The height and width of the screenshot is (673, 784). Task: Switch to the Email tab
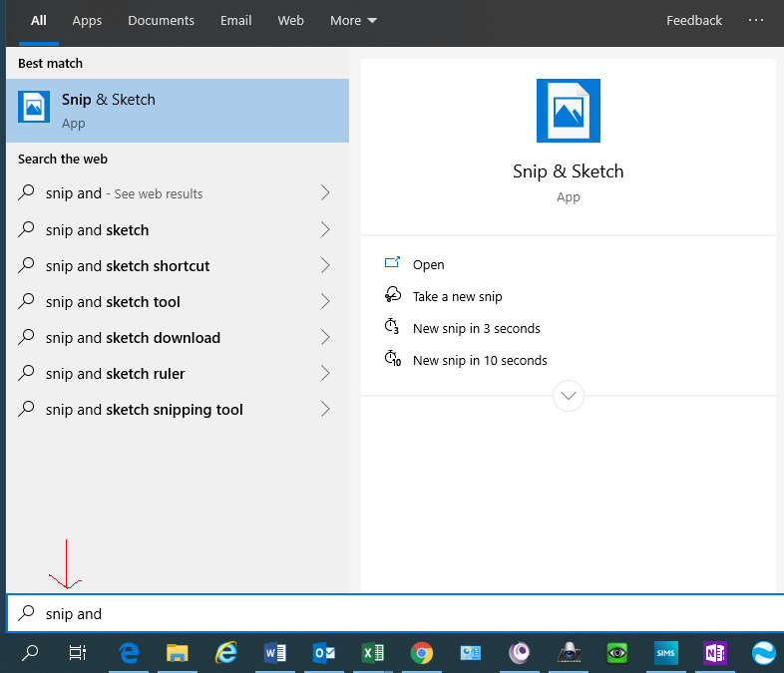pyautogui.click(x=236, y=21)
